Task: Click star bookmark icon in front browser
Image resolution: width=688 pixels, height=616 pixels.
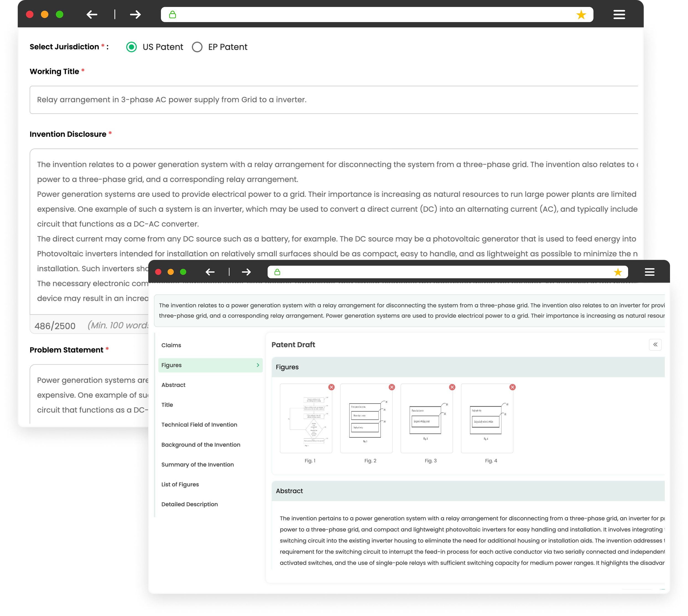Action: (618, 272)
